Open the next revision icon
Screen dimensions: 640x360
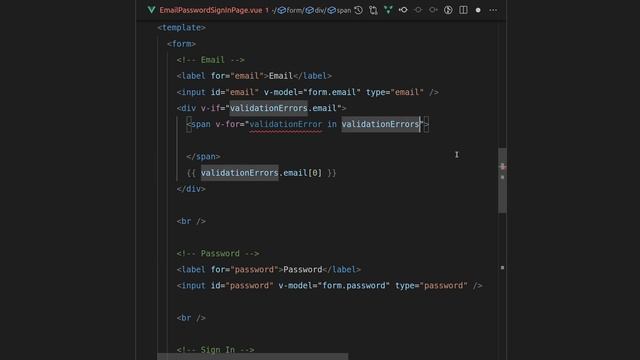click(x=433, y=10)
